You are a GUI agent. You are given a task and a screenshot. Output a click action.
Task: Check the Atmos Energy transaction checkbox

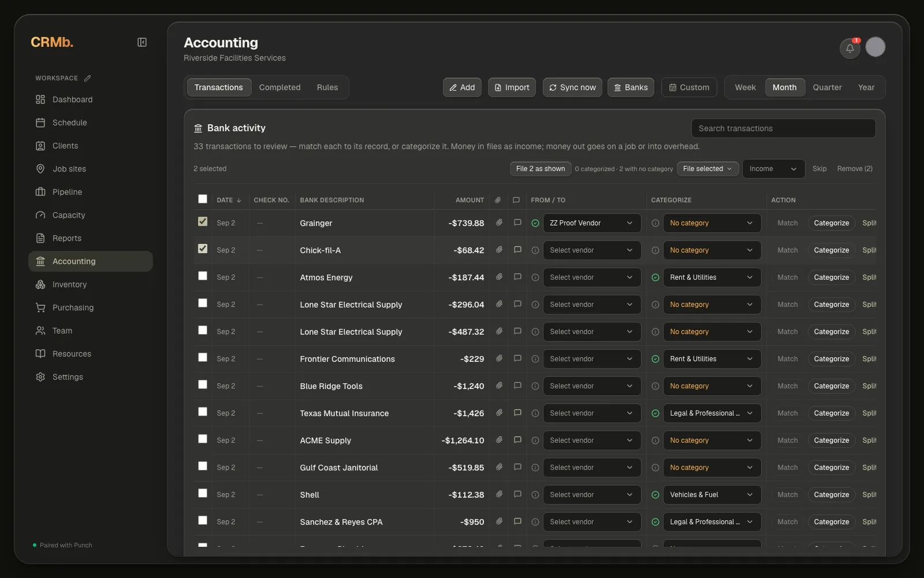[203, 276]
